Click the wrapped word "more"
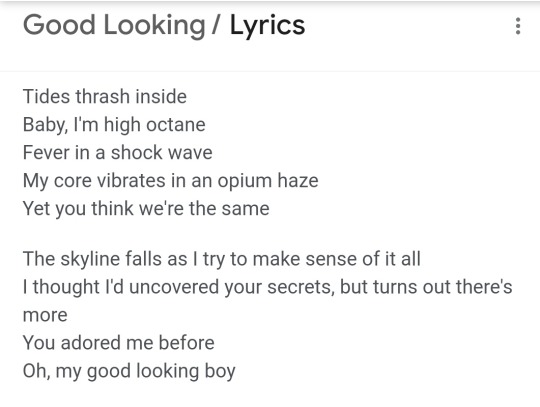540x407 pixels. tap(45, 315)
